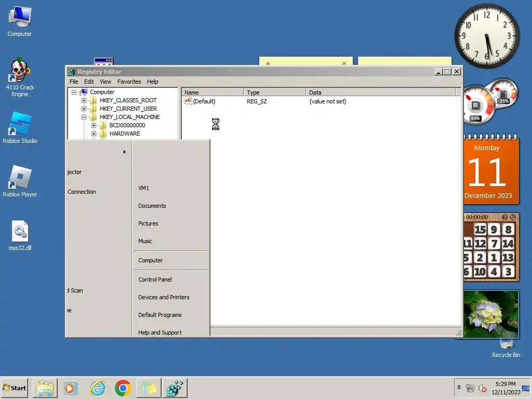Click the HARDWARE folder icon

pyautogui.click(x=103, y=134)
